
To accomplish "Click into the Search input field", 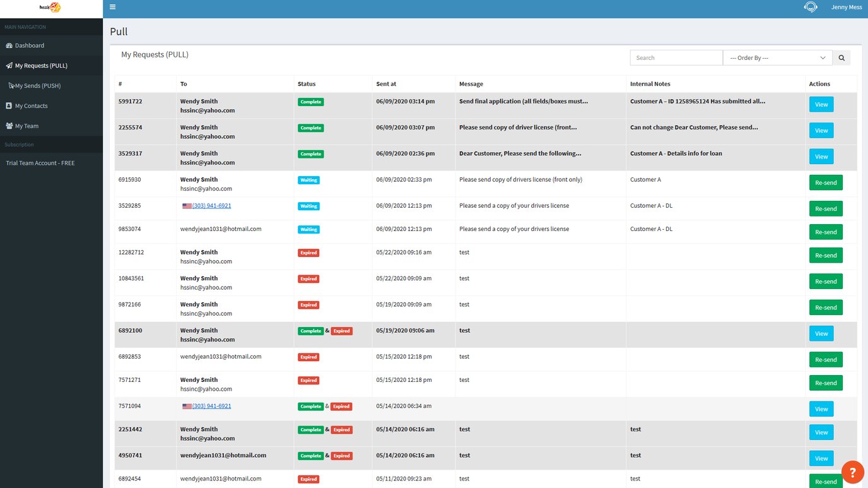I will [x=676, y=58].
